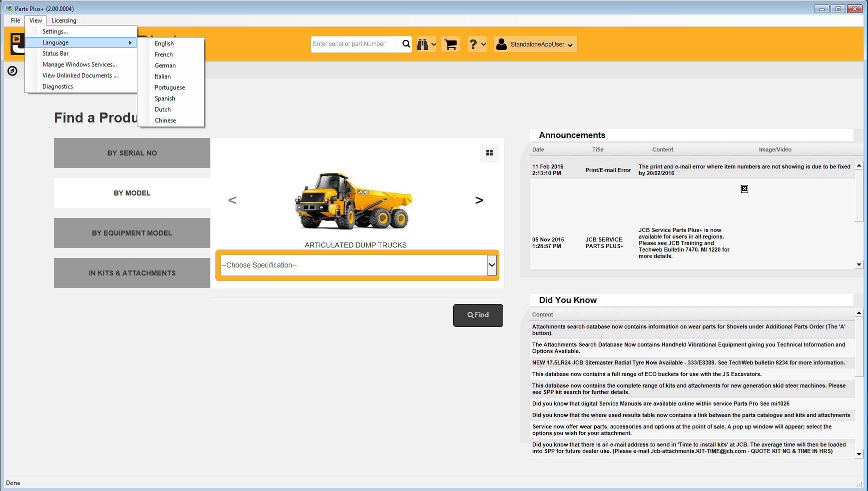
Task: Open the StandaloneAppUser account dropdown
Action: coord(535,44)
